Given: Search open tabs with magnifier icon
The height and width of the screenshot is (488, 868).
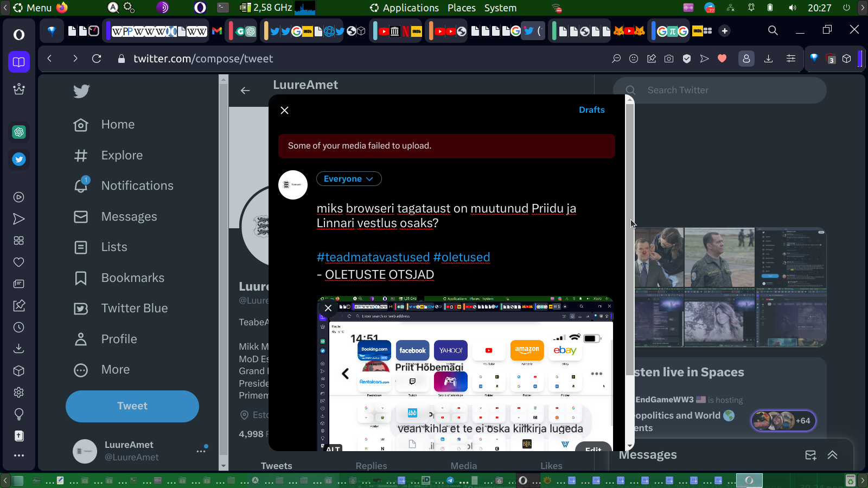Looking at the screenshot, I should [x=773, y=30].
